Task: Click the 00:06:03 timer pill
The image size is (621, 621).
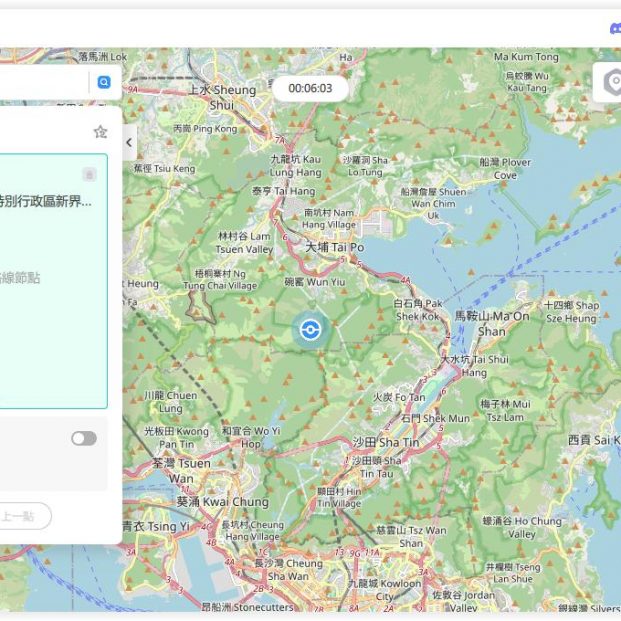Action: (x=310, y=88)
